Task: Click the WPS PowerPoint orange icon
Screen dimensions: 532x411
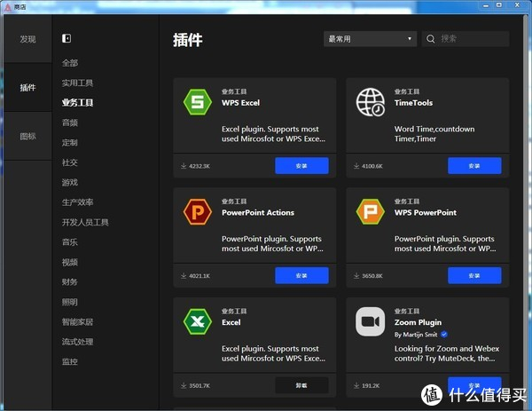Action: pyautogui.click(x=370, y=211)
